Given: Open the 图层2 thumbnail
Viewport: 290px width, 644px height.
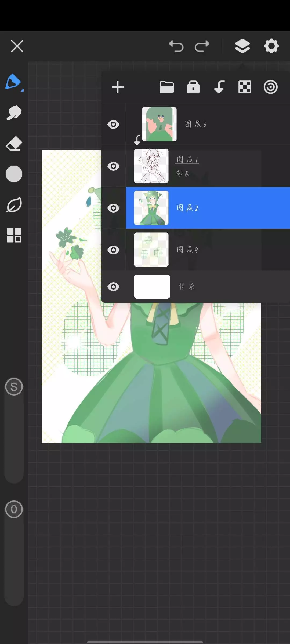Looking at the screenshot, I should 151,208.
